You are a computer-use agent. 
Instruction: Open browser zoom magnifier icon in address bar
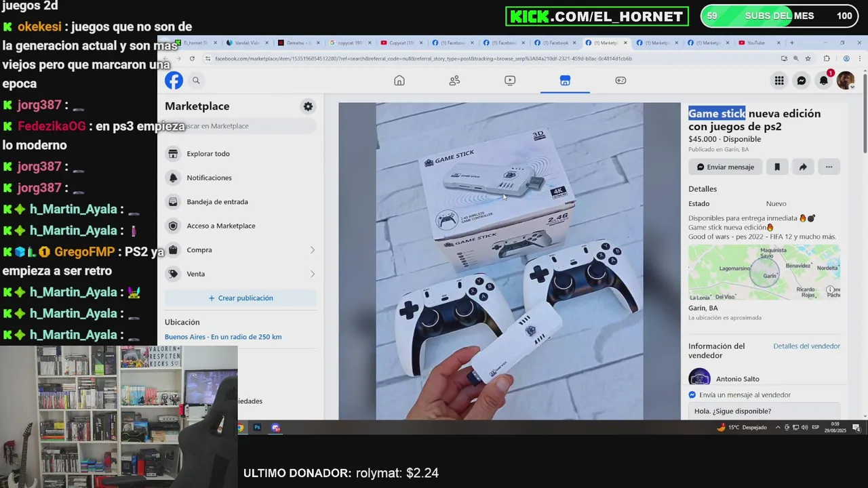pos(796,58)
